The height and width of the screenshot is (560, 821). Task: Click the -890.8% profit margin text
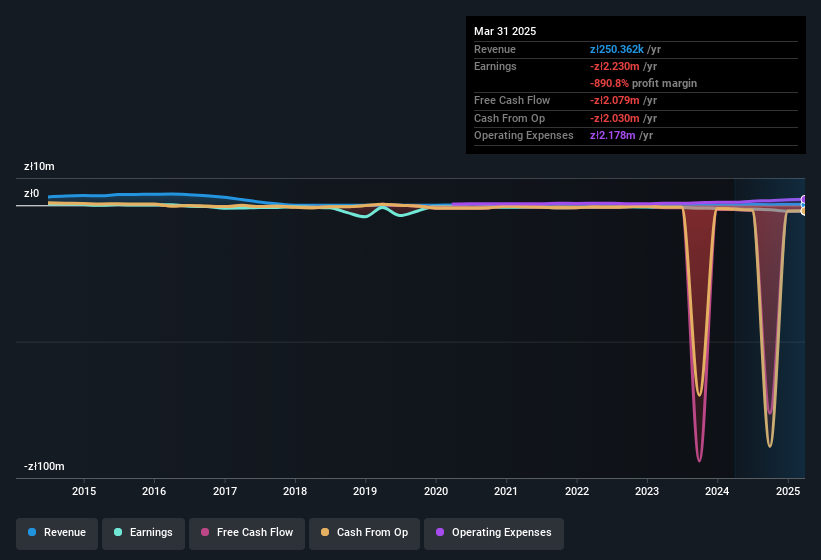pyautogui.click(x=644, y=83)
